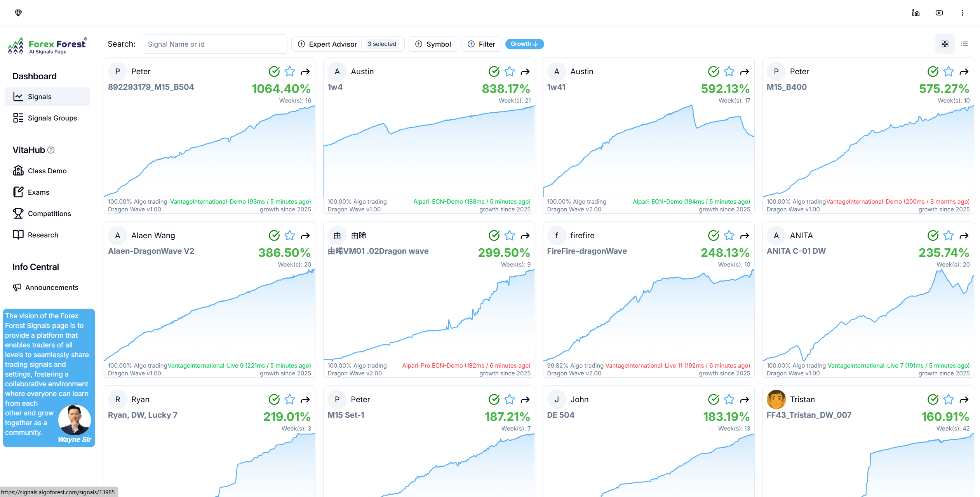The width and height of the screenshot is (980, 497).
Task: Open the LinkedIn icon link
Action: point(916,13)
